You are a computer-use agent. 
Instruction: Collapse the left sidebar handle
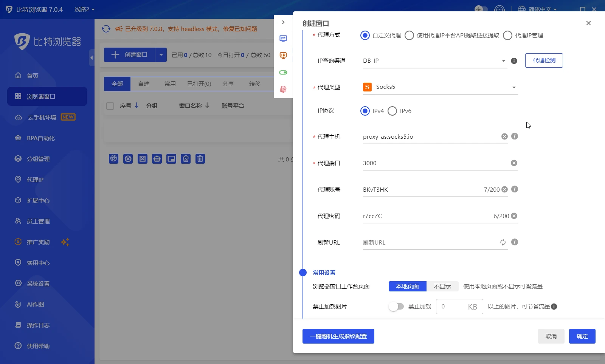tap(92, 58)
